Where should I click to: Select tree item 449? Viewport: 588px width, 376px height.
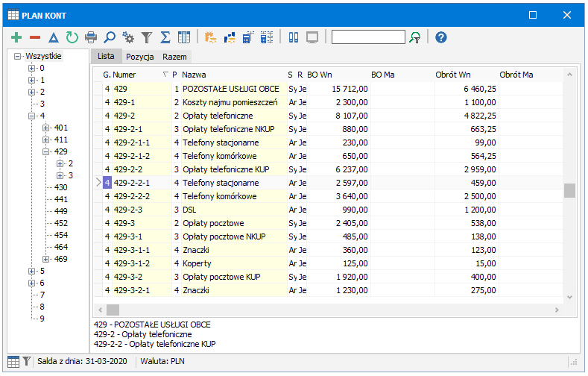point(61,211)
